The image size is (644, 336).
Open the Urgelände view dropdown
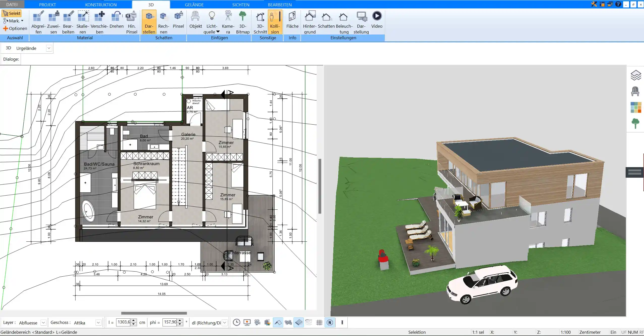pos(49,48)
